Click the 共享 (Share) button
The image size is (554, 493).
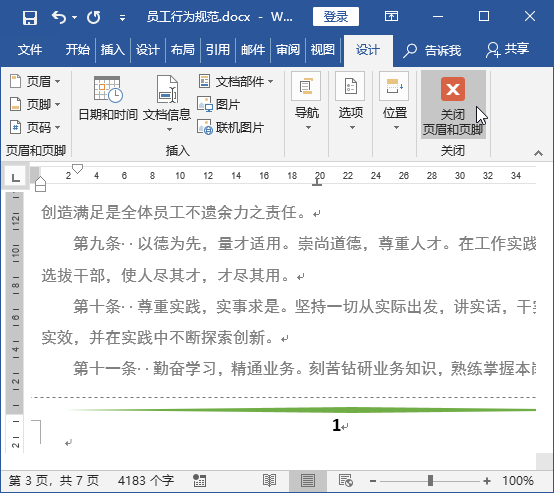[508, 49]
